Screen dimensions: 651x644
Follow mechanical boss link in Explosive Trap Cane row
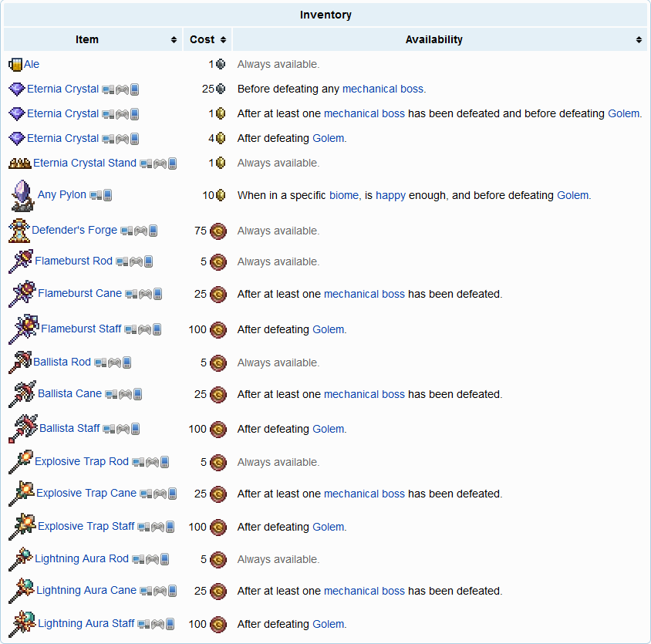click(x=364, y=494)
